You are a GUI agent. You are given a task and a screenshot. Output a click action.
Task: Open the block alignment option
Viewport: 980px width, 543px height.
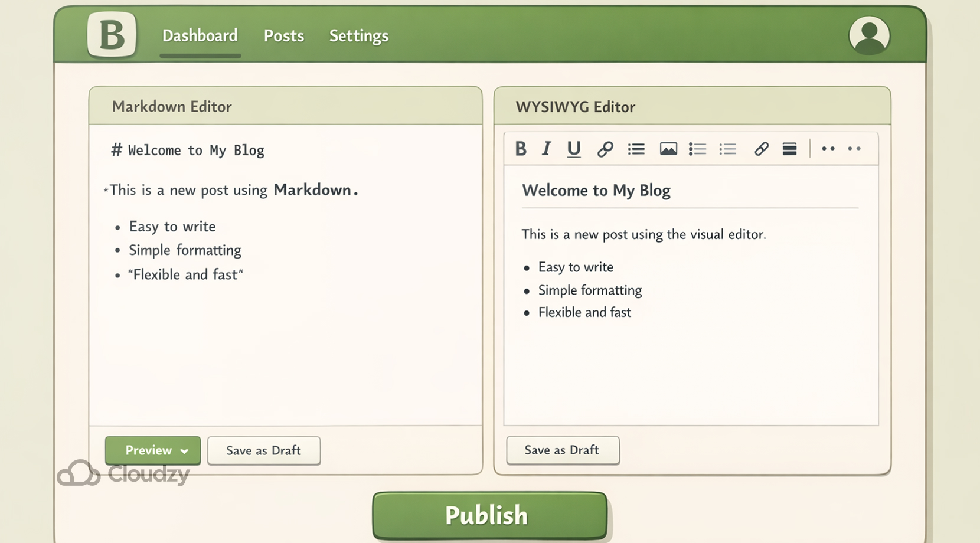(x=789, y=149)
